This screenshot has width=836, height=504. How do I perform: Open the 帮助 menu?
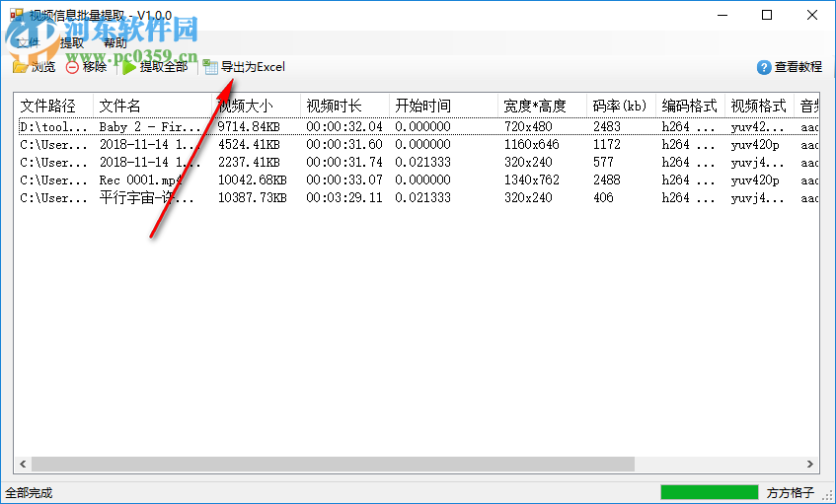(115, 42)
